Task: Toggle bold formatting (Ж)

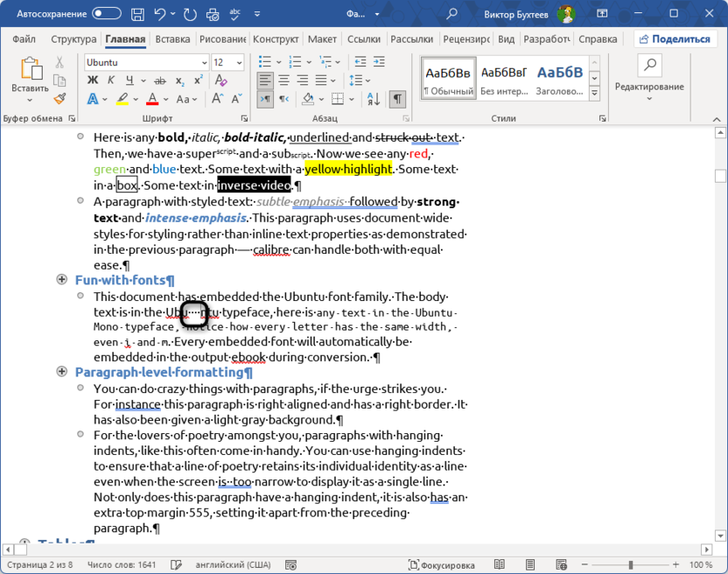Action: pyautogui.click(x=93, y=80)
